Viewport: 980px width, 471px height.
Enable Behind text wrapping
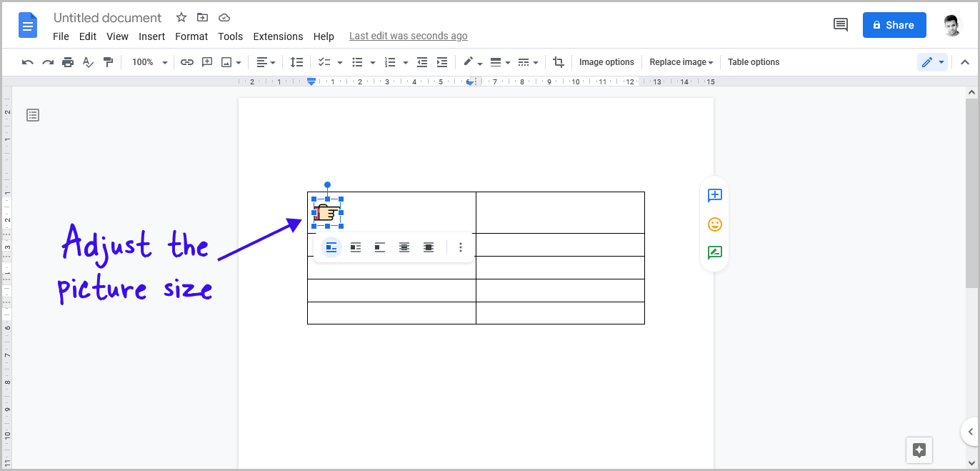(404, 247)
